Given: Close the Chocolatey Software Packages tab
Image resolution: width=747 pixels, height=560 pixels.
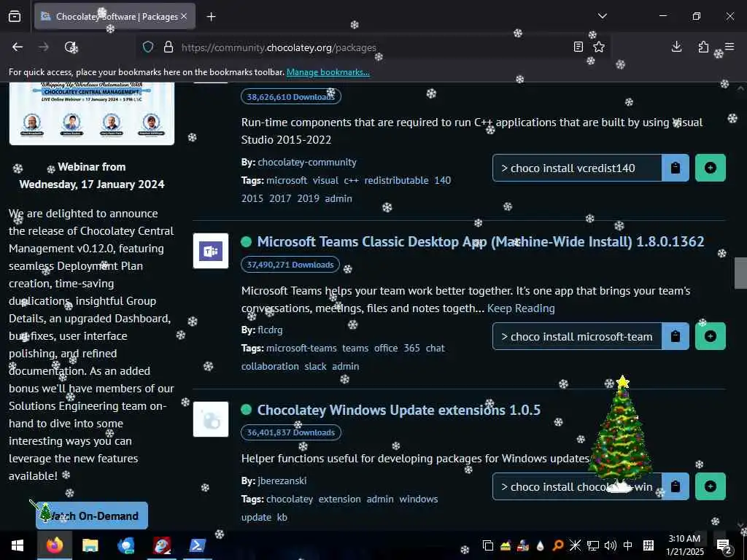Looking at the screenshot, I should pyautogui.click(x=184, y=16).
